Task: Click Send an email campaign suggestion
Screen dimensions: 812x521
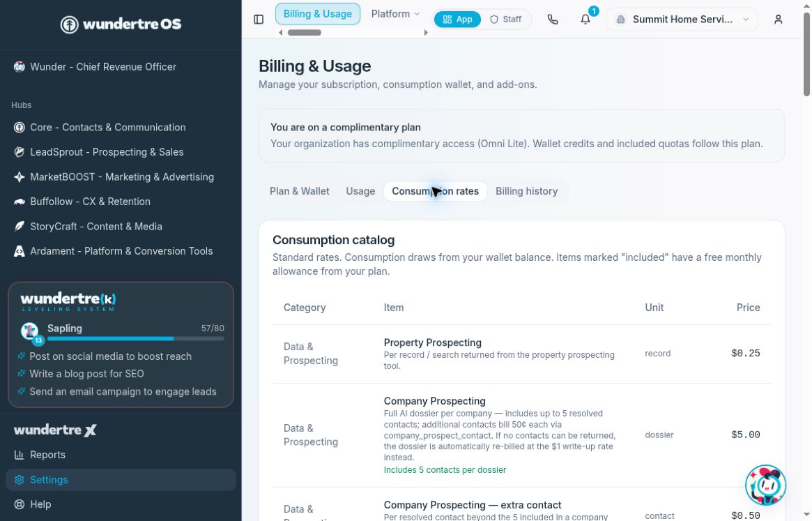Action: 123,392
